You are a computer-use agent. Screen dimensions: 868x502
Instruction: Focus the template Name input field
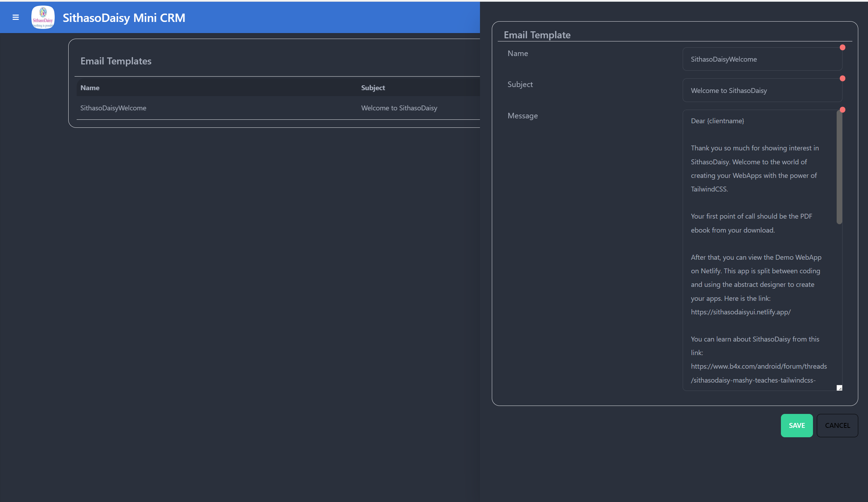[762, 60]
